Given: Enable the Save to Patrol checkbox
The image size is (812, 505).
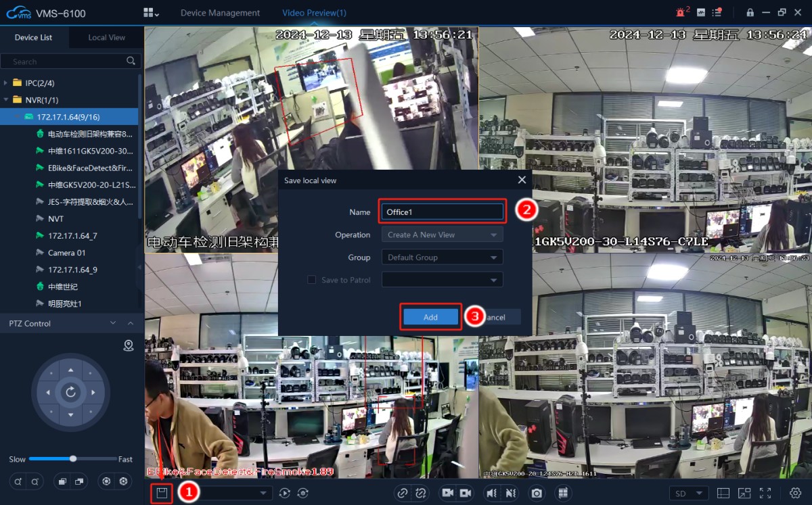Looking at the screenshot, I should click(x=312, y=280).
